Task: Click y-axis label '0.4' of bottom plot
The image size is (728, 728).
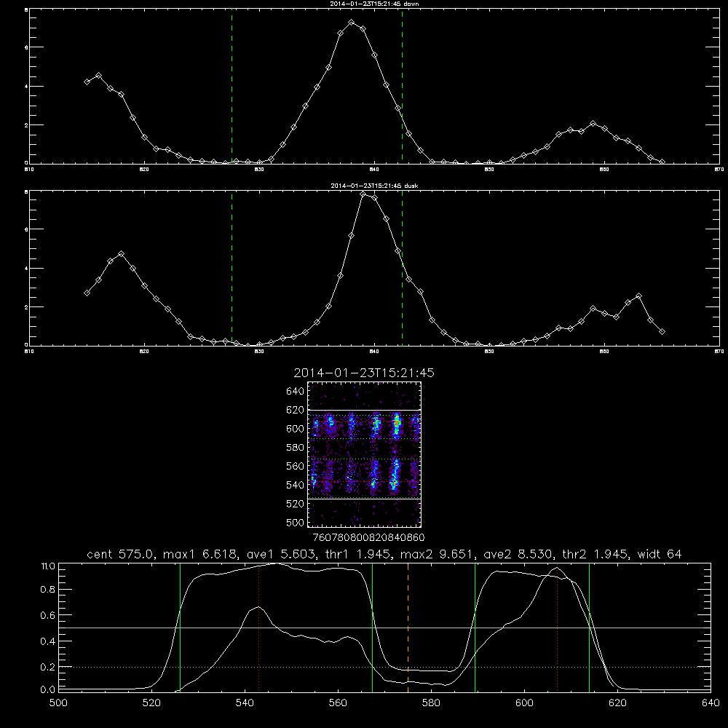Action: point(48,641)
